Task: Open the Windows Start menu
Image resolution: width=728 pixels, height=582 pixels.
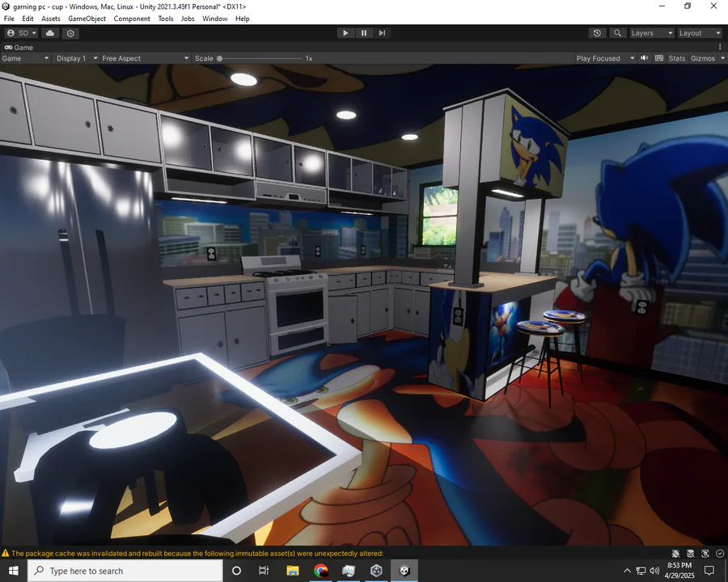Action: point(14,571)
